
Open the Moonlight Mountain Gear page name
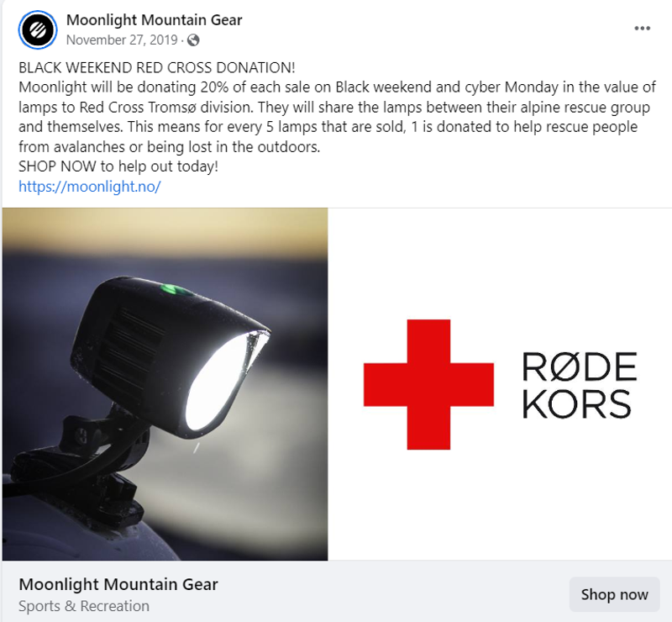(155, 19)
